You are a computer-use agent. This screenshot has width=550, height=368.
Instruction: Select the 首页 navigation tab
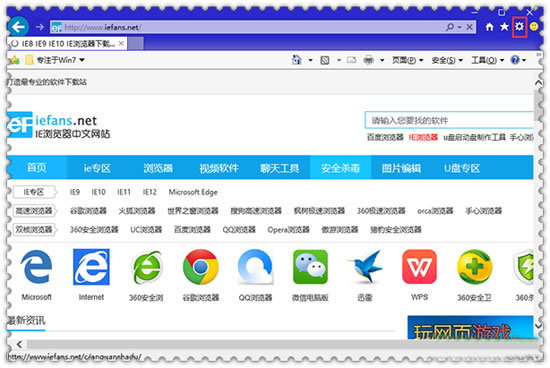37,168
